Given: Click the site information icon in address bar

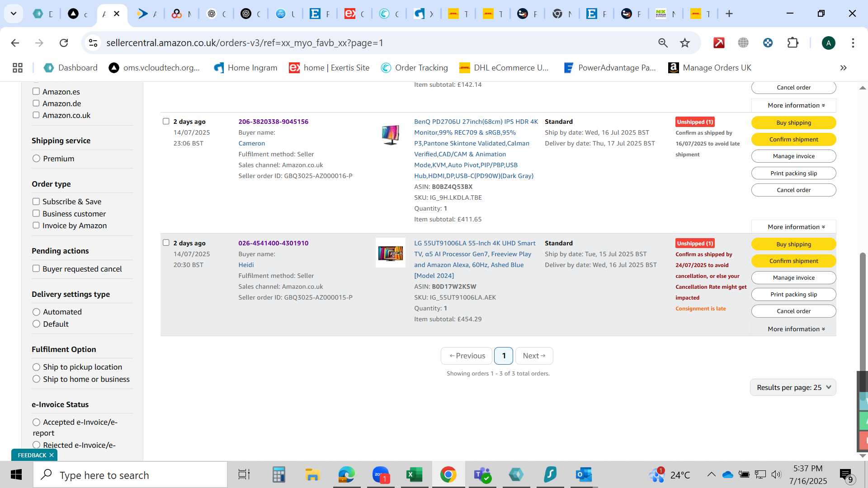Looking at the screenshot, I should pos(93,43).
